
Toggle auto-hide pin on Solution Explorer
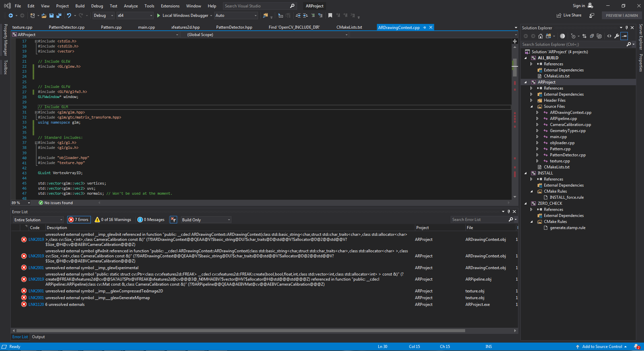[626, 28]
